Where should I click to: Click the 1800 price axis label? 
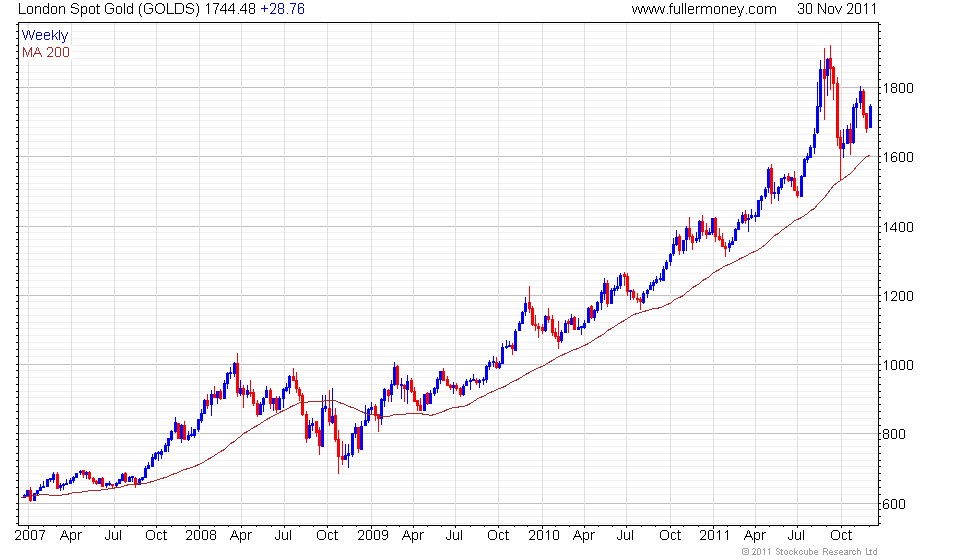pyautogui.click(x=898, y=88)
